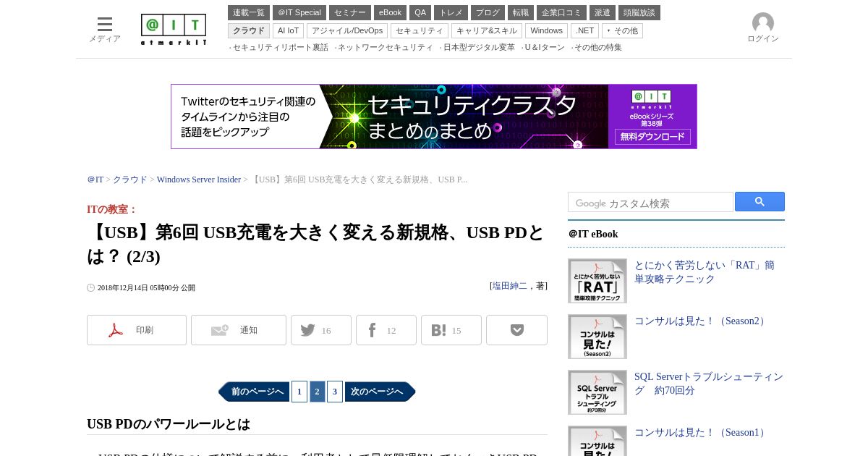Go to 前のページへ
The height and width of the screenshot is (456, 868).
pyautogui.click(x=254, y=392)
